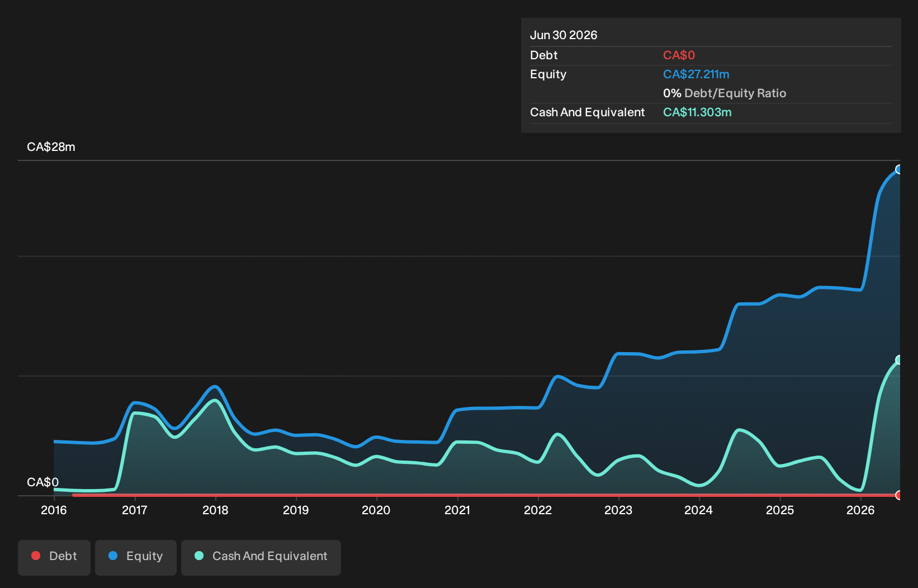Click the red Debt legend dot
The width and height of the screenshot is (918, 588).
36,556
